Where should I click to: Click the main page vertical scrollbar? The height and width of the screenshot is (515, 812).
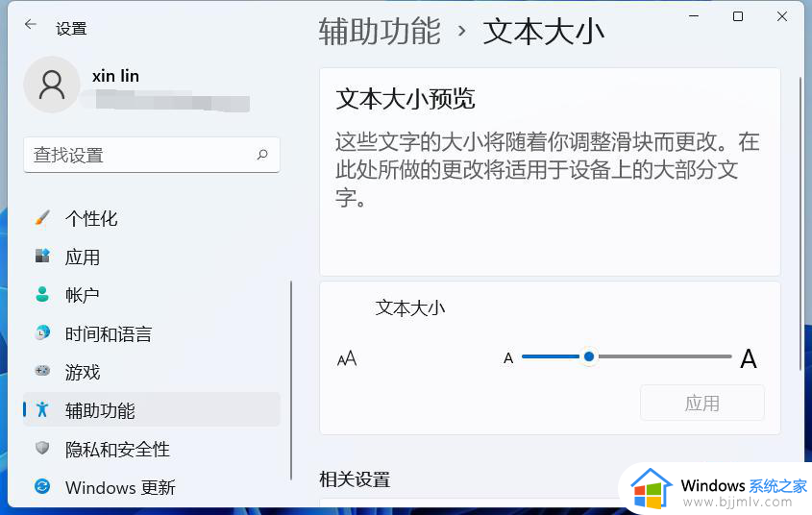pyautogui.click(x=800, y=223)
